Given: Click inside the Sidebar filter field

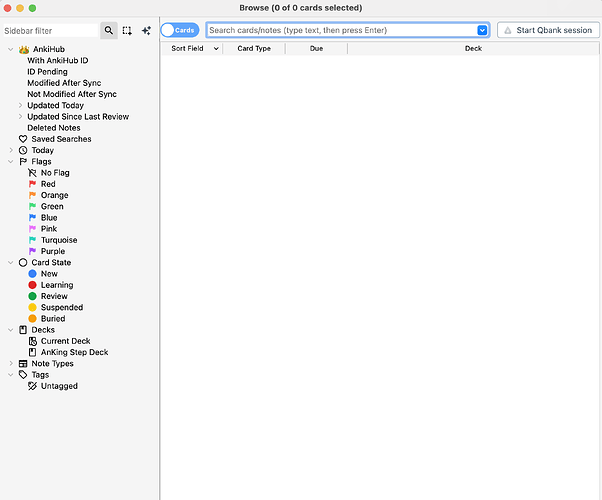Looking at the screenshot, I should pyautogui.click(x=50, y=31).
